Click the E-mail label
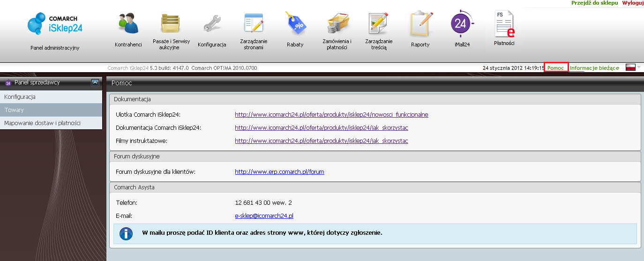The width and height of the screenshot is (644, 261). (x=124, y=216)
